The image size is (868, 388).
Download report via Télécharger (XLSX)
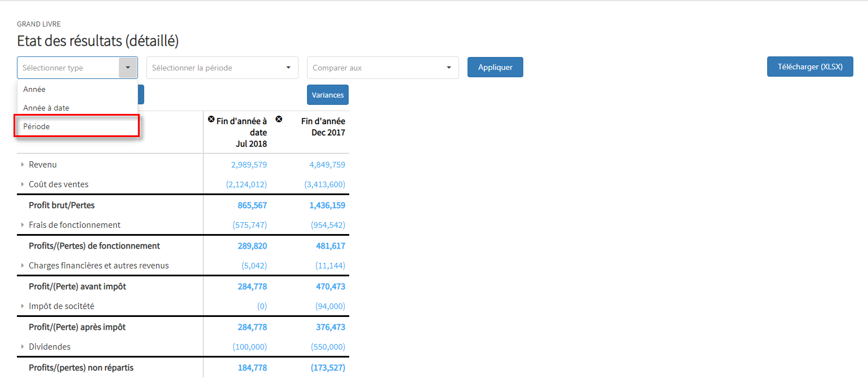click(x=809, y=67)
